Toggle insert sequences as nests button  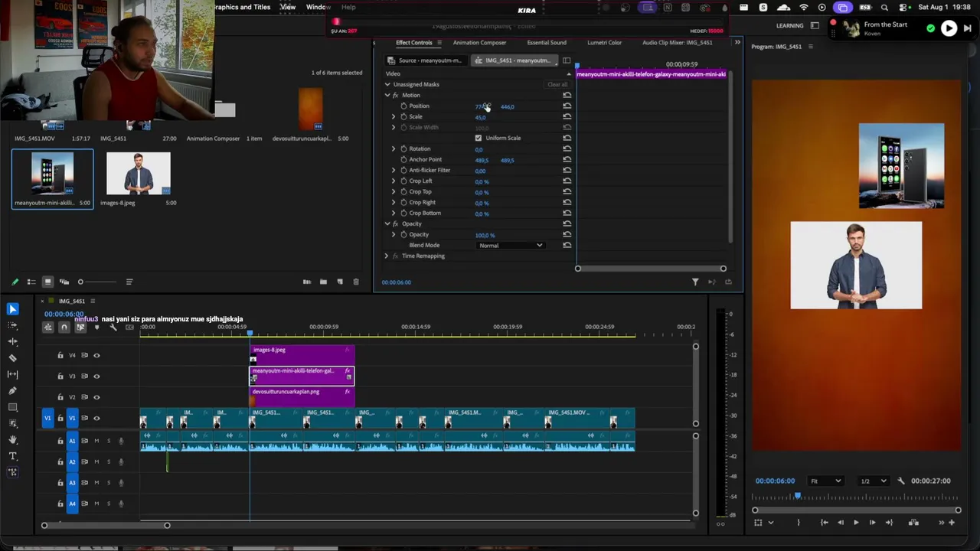47,328
